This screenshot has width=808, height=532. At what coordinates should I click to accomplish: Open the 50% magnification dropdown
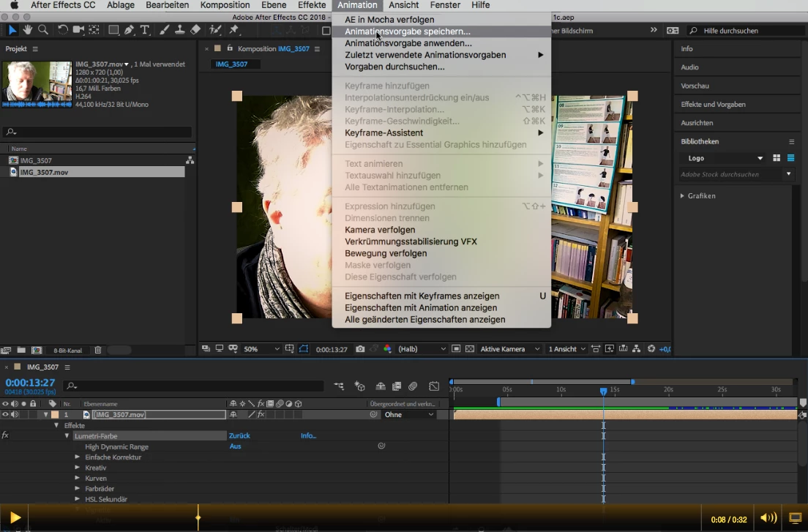pyautogui.click(x=261, y=349)
